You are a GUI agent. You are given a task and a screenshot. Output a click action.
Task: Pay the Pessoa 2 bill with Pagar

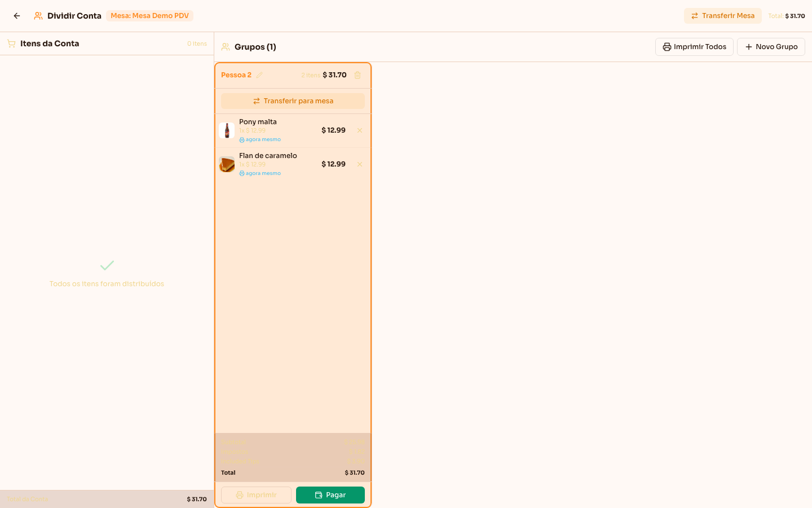click(330, 495)
